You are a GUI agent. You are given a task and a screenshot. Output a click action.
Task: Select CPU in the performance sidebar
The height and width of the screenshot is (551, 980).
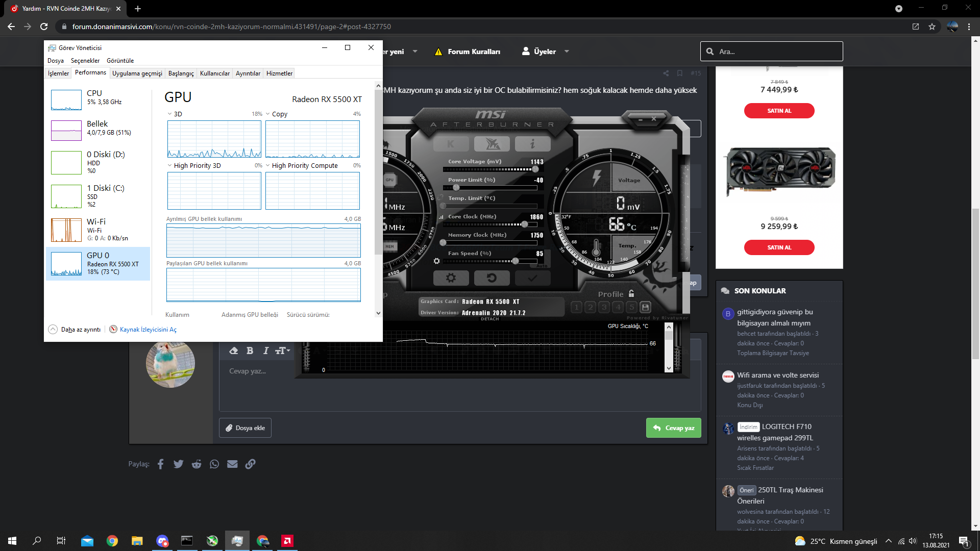(98, 99)
